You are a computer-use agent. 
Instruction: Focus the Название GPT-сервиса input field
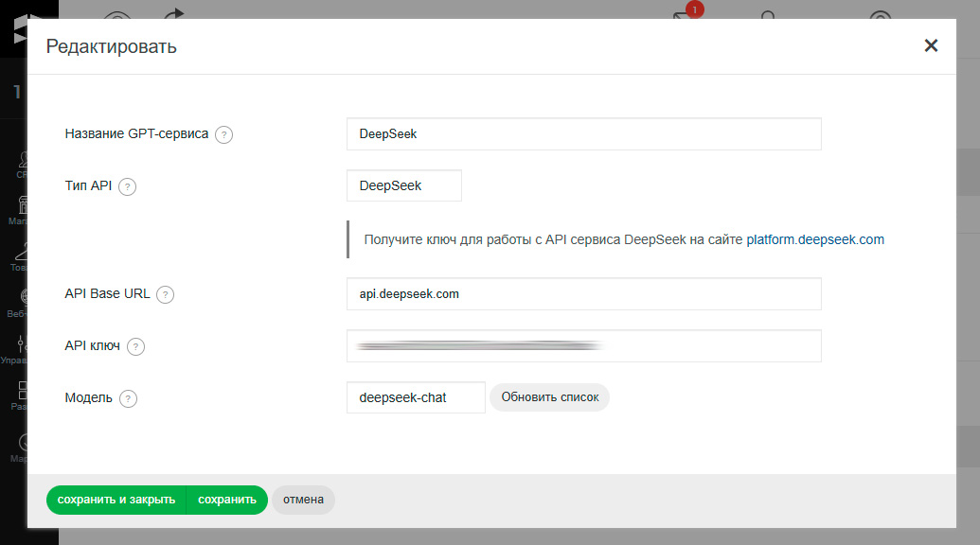click(584, 133)
